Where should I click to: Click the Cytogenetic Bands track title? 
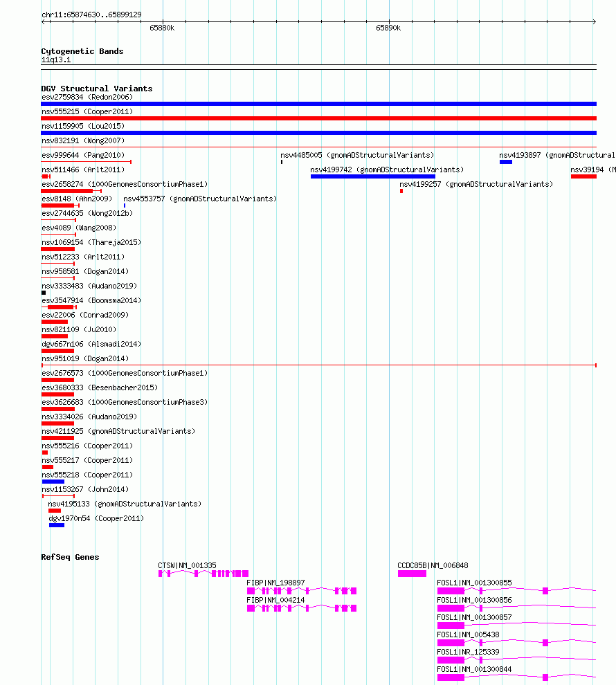click(82, 52)
